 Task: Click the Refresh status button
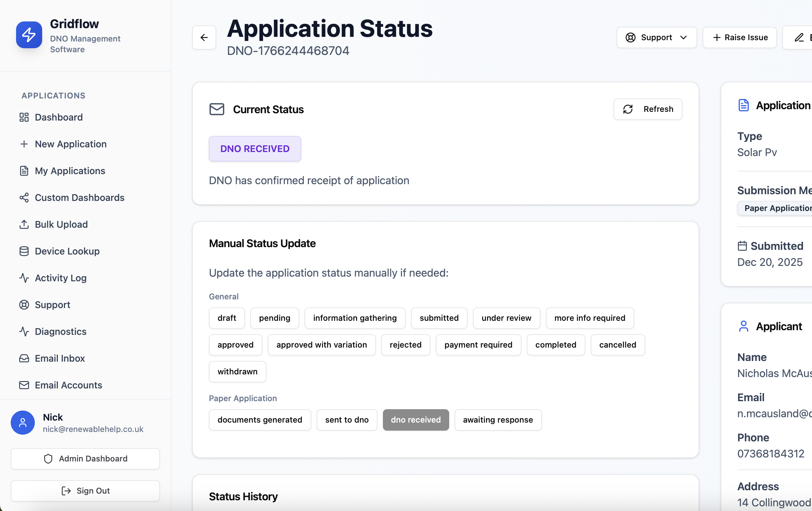point(647,109)
